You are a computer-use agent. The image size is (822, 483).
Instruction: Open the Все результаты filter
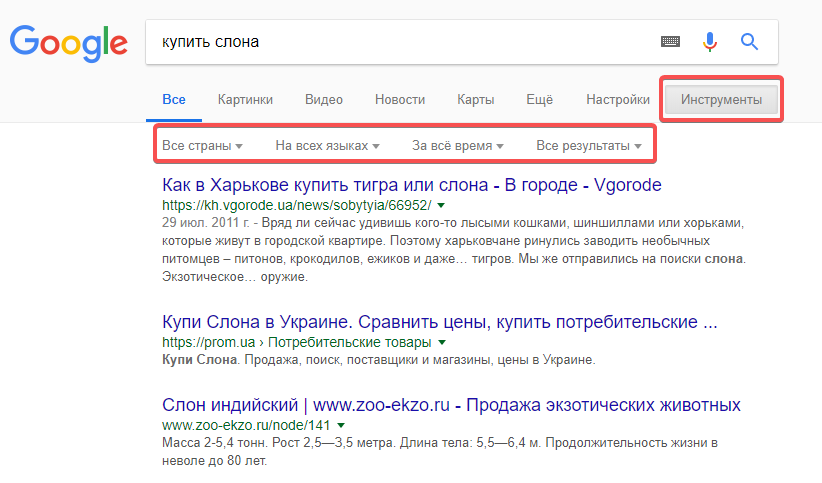(589, 146)
